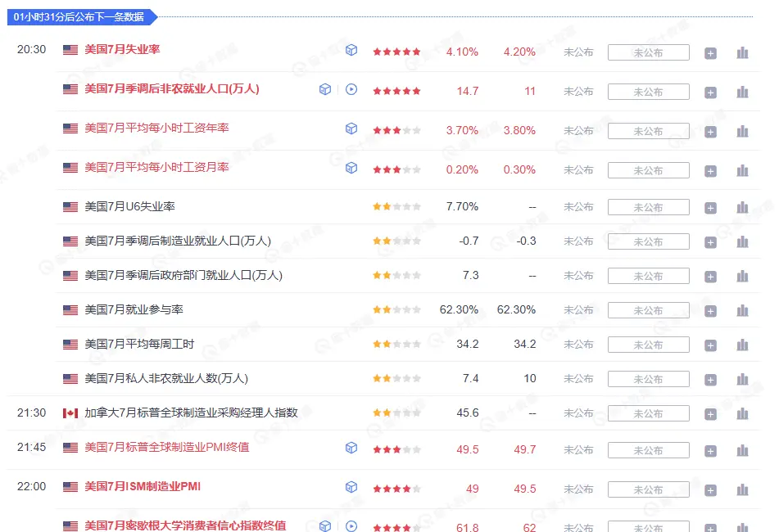Click star rating of 美国7月ISM制造业PMI

tap(397, 489)
